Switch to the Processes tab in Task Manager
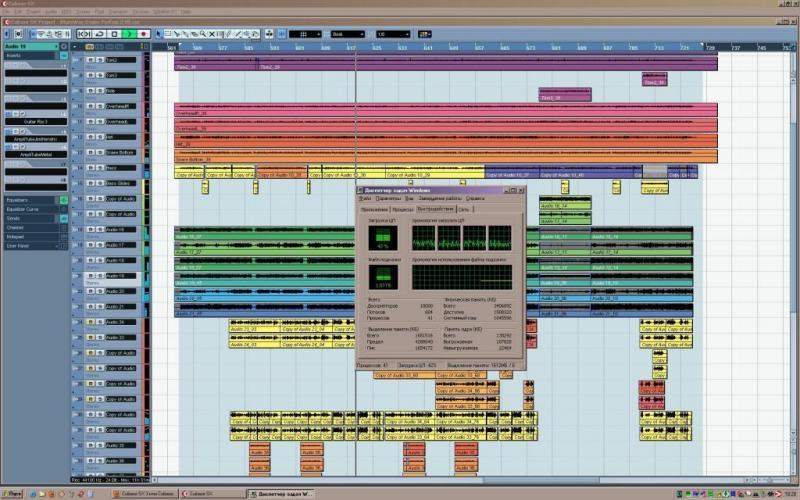This screenshot has width=800, height=500. pyautogui.click(x=403, y=210)
